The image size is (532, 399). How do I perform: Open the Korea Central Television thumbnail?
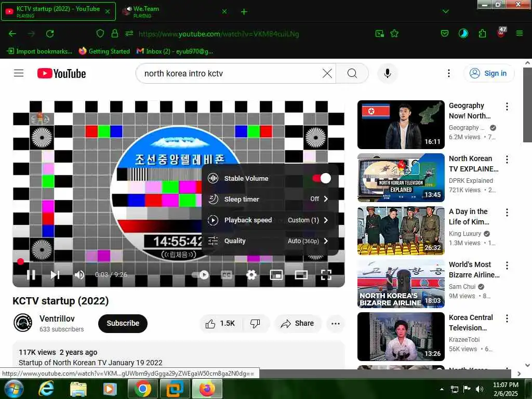pyautogui.click(x=401, y=337)
